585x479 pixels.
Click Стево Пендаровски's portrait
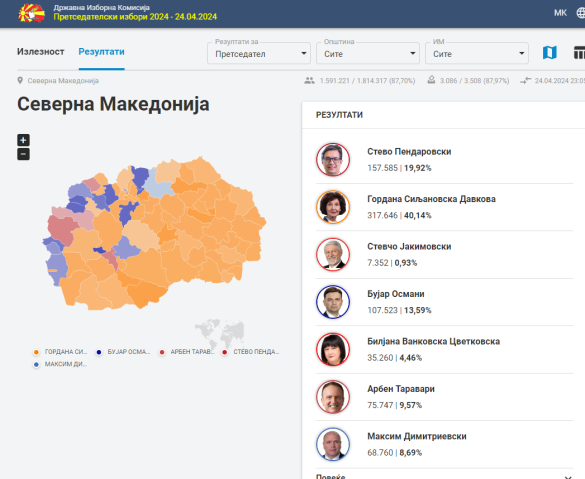click(333, 159)
